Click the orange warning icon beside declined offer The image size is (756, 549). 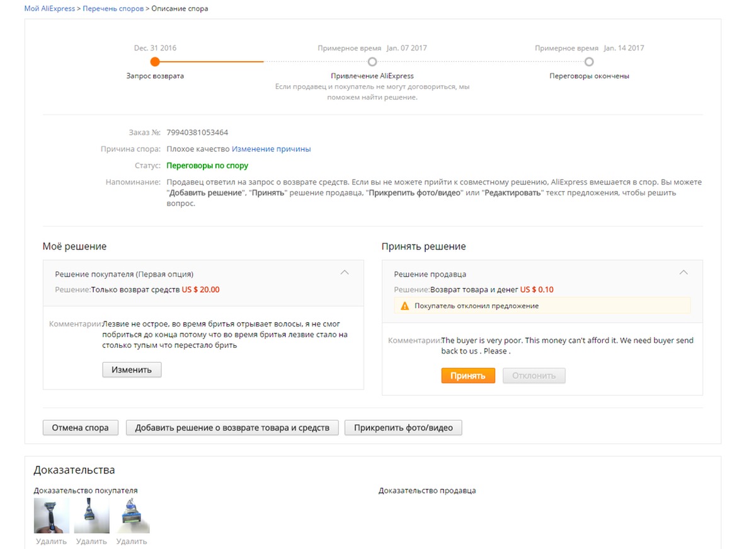(405, 306)
